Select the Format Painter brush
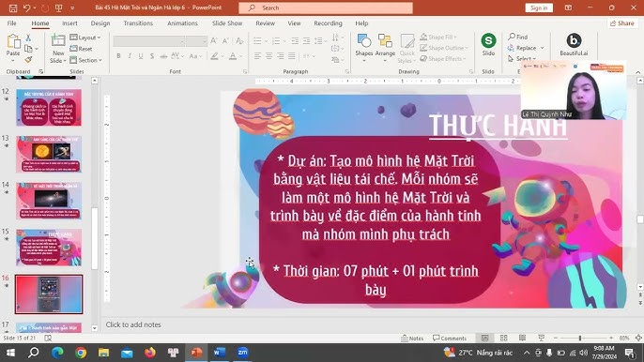The width and height of the screenshot is (644, 362). tap(28, 60)
